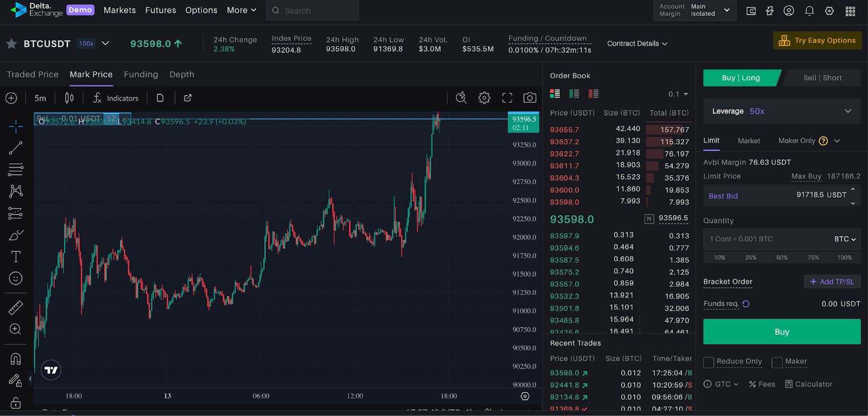The image size is (868, 416).
Task: Open the candlestick chart type icon
Action: point(69,98)
